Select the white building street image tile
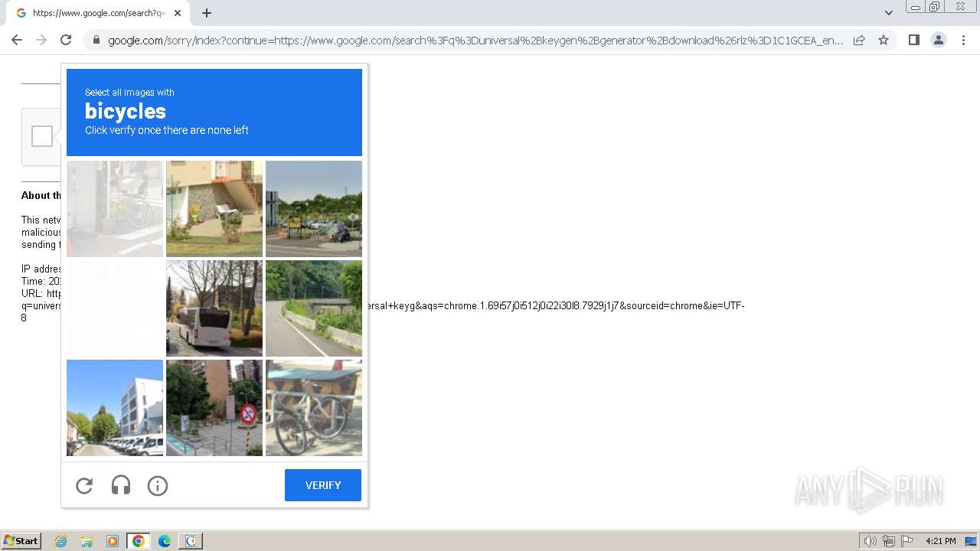980x551 pixels. coord(115,408)
